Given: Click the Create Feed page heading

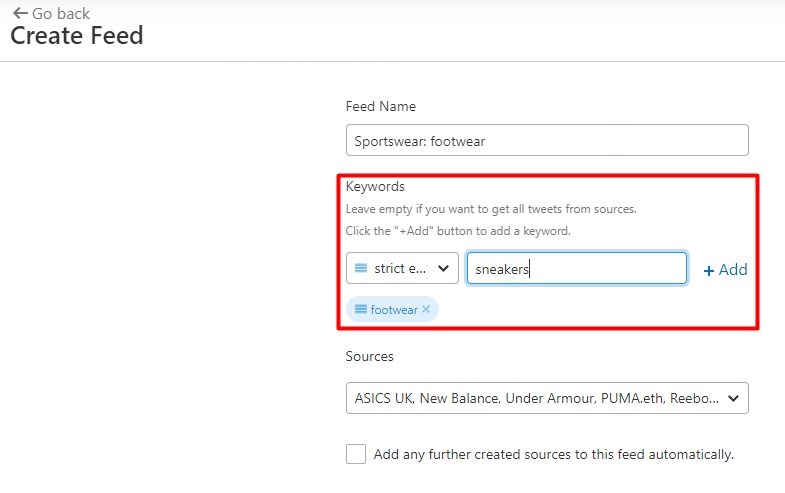Looking at the screenshot, I should tap(77, 36).
